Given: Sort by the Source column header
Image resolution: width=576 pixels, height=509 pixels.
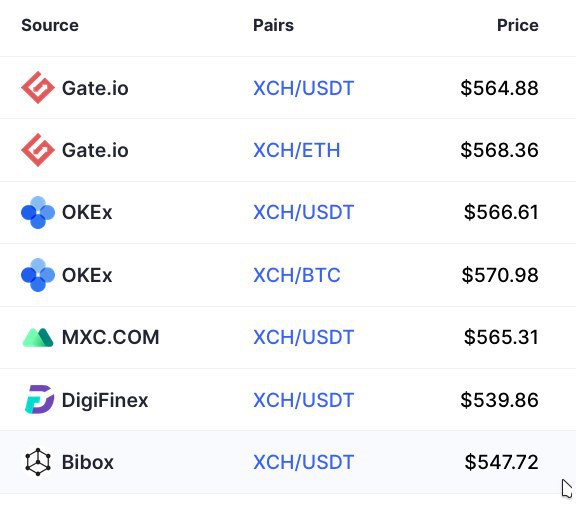Looking at the screenshot, I should click(x=50, y=25).
